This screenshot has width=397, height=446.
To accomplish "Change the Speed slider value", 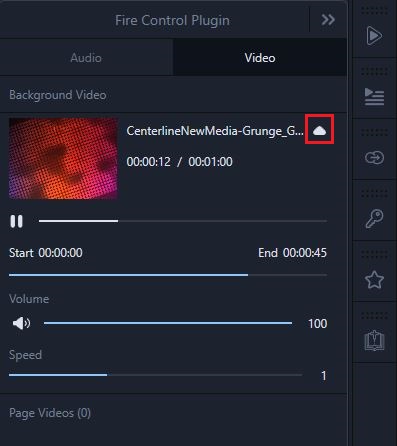I will tap(156, 375).
